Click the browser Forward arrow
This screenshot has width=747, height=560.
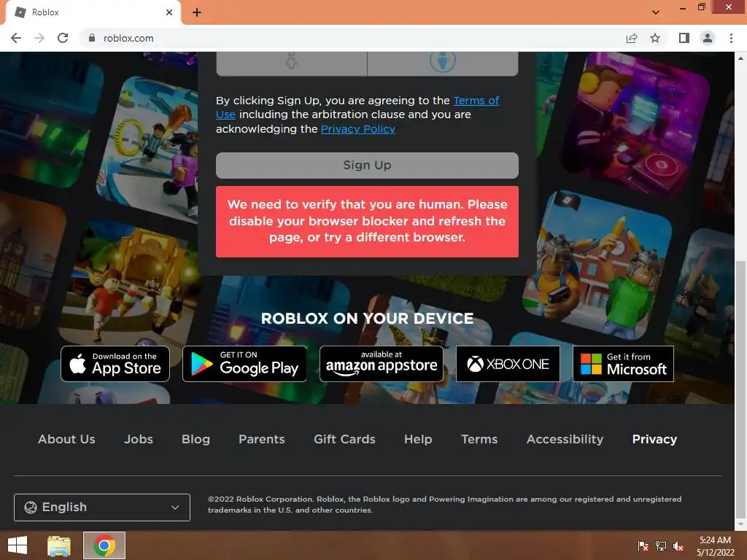[x=39, y=38]
